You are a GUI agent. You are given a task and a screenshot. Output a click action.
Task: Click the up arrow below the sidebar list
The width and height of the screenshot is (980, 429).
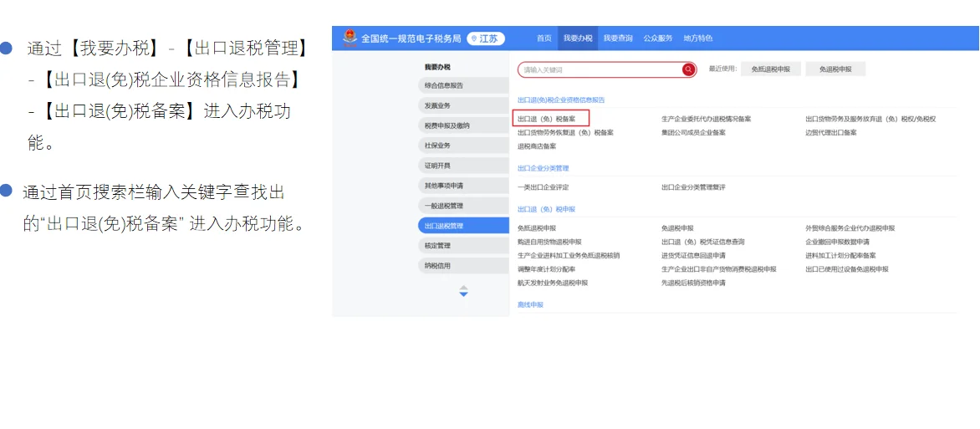click(463, 289)
